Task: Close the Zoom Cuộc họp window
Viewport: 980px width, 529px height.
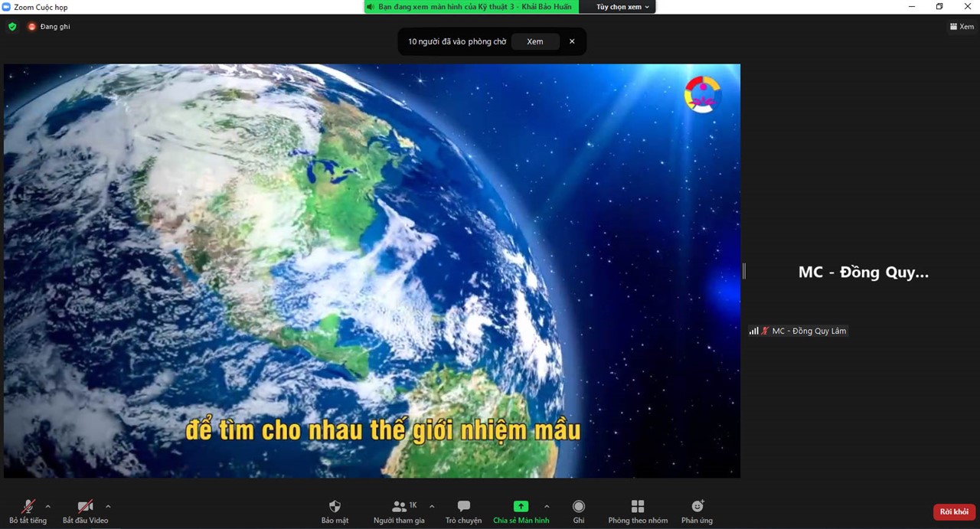Action: click(x=967, y=7)
